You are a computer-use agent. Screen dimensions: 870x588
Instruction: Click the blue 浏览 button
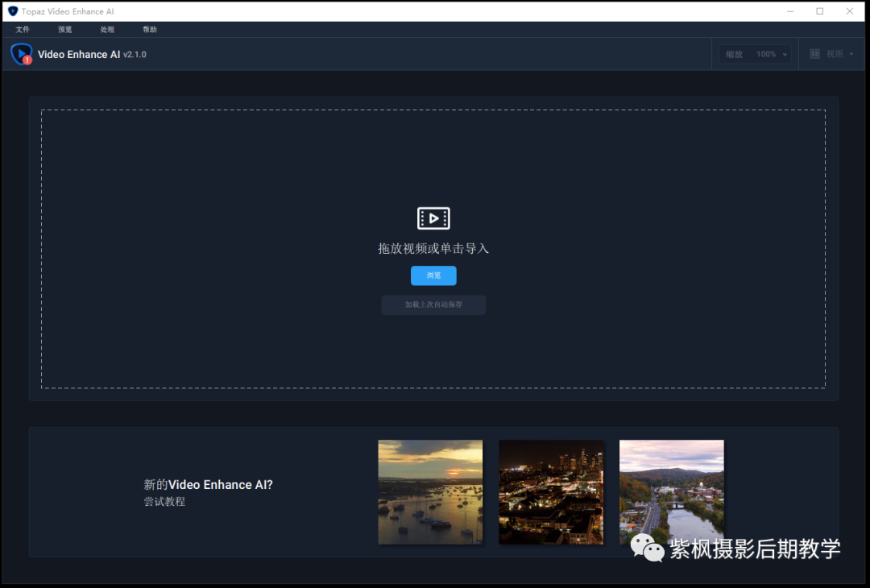click(433, 275)
